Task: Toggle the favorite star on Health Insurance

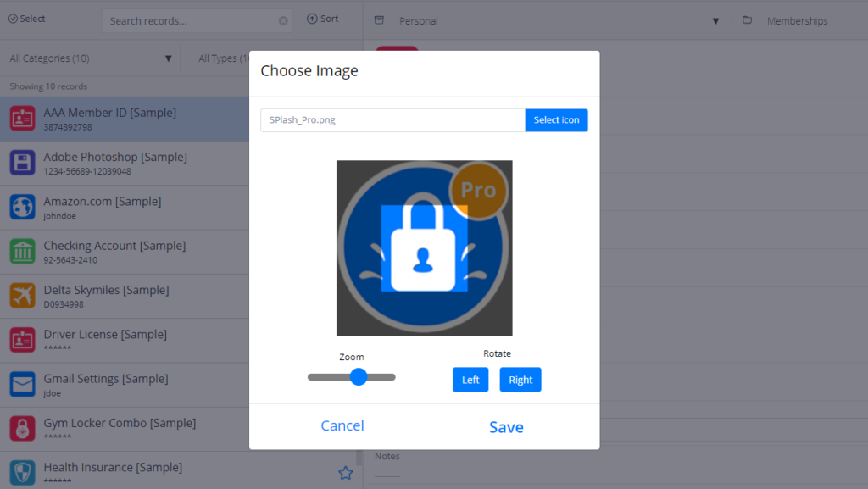Action: coord(346,473)
